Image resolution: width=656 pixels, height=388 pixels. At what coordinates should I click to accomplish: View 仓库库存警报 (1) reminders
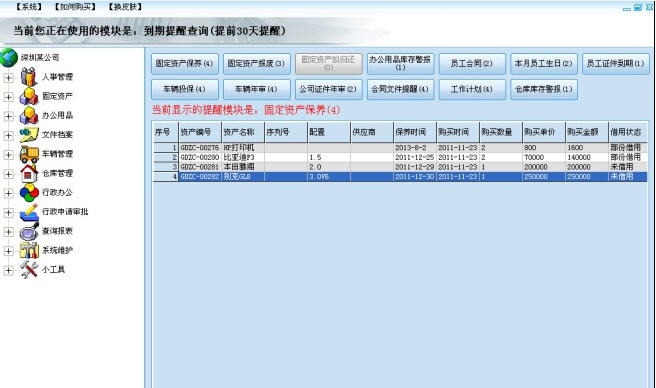544,89
